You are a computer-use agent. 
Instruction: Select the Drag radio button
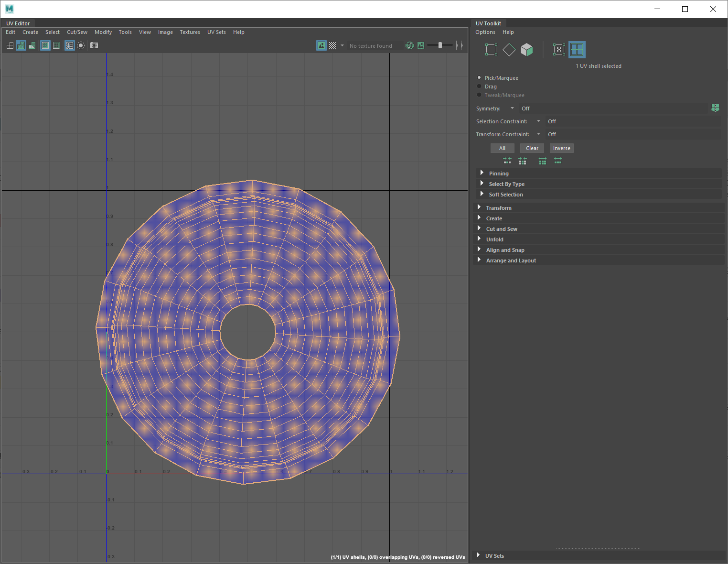click(x=479, y=87)
